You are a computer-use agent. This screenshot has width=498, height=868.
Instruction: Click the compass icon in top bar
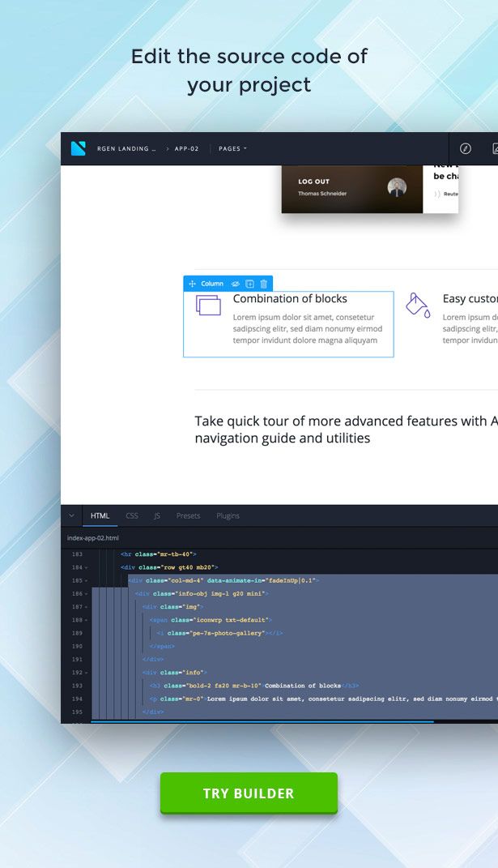tap(466, 148)
